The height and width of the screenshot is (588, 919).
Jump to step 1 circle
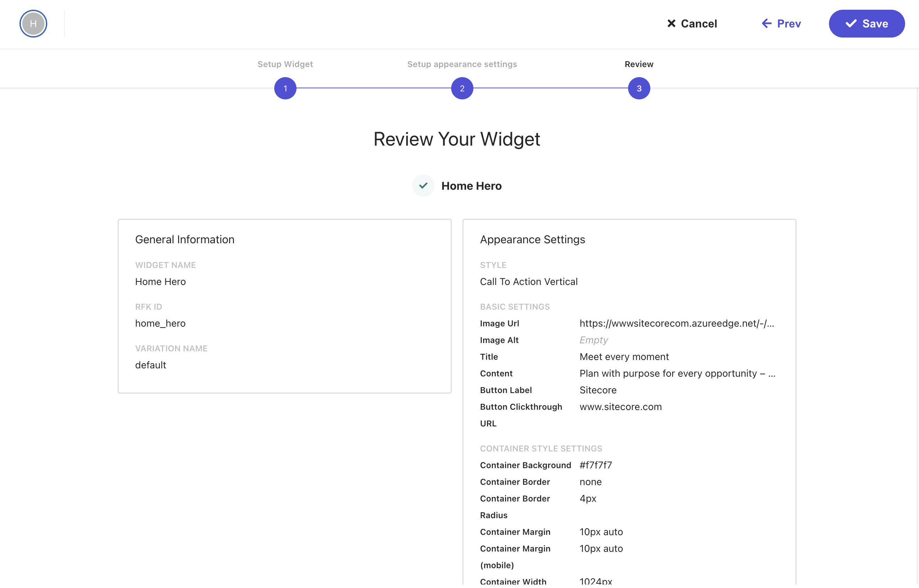[285, 88]
